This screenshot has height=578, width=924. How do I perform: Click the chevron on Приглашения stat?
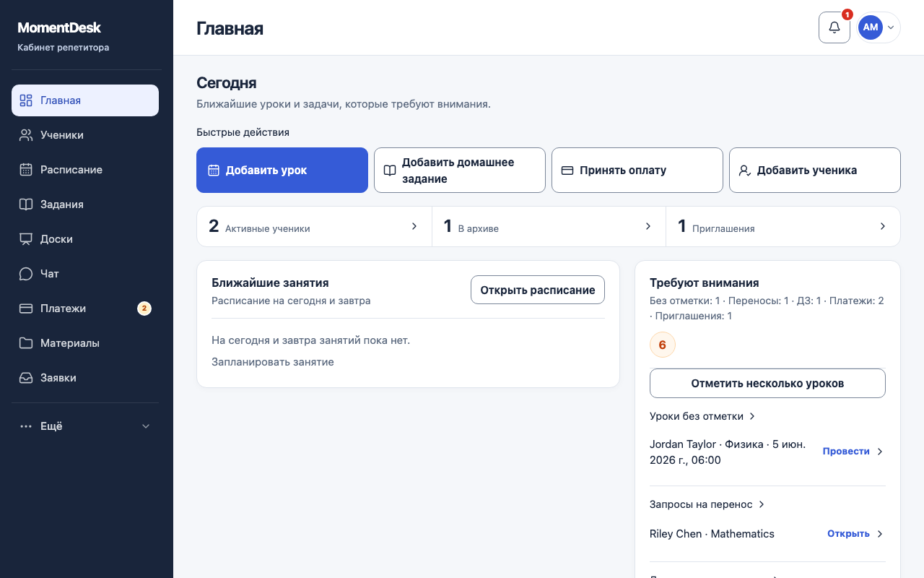[x=882, y=226]
